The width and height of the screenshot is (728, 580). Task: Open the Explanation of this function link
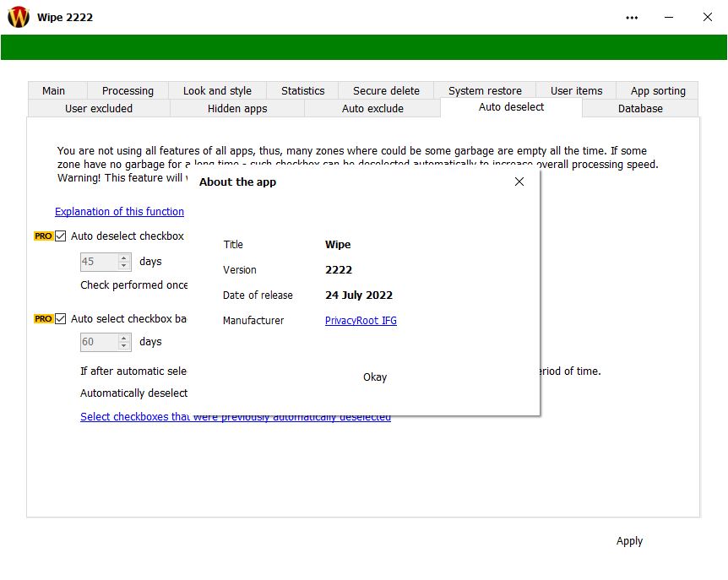[119, 212]
